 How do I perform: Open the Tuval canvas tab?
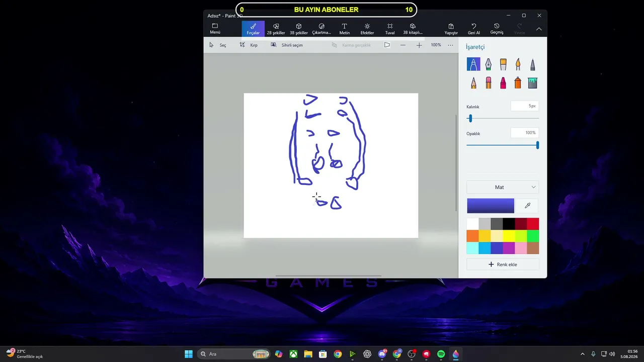(390, 29)
